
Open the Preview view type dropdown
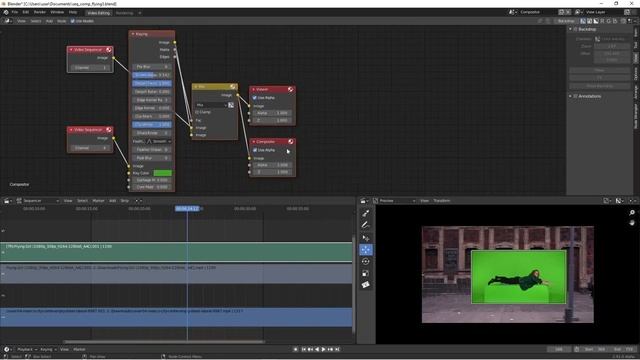click(395, 201)
